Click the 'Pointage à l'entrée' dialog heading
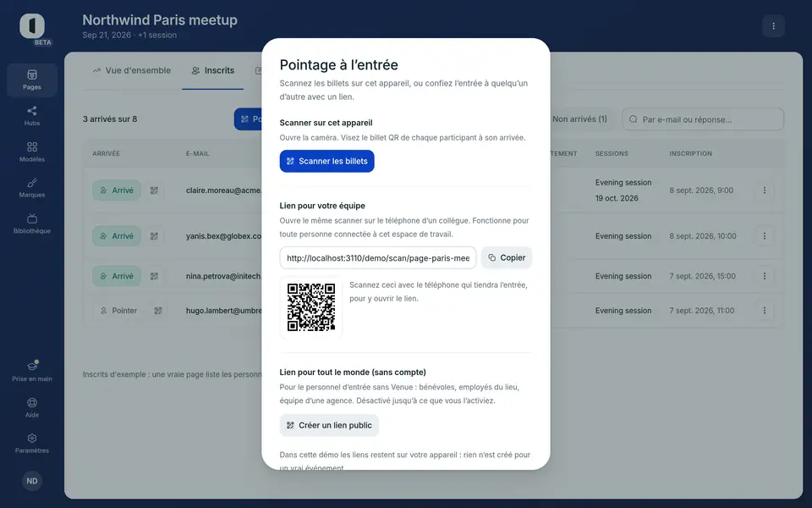 pyautogui.click(x=338, y=65)
